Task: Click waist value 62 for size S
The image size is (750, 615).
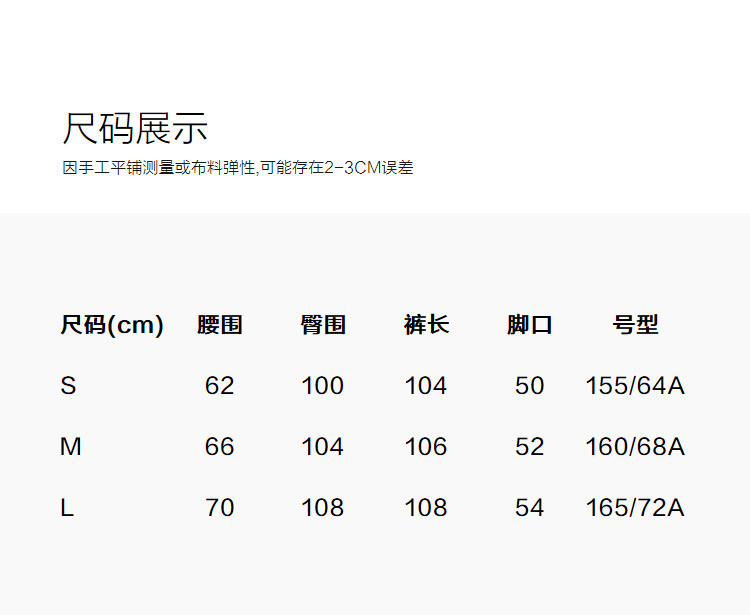Action: coord(219,386)
